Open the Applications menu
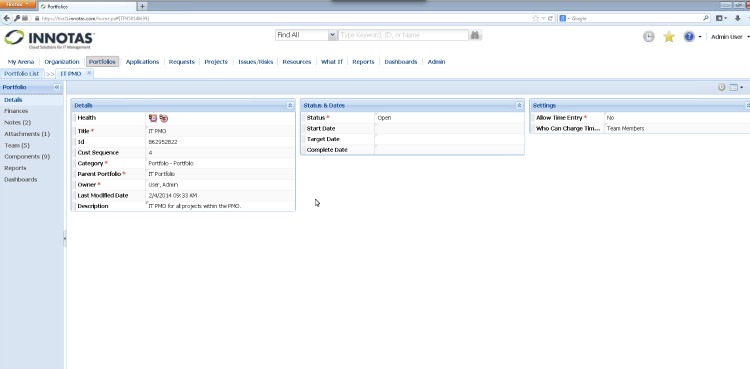This screenshot has width=750, height=369. 142,62
